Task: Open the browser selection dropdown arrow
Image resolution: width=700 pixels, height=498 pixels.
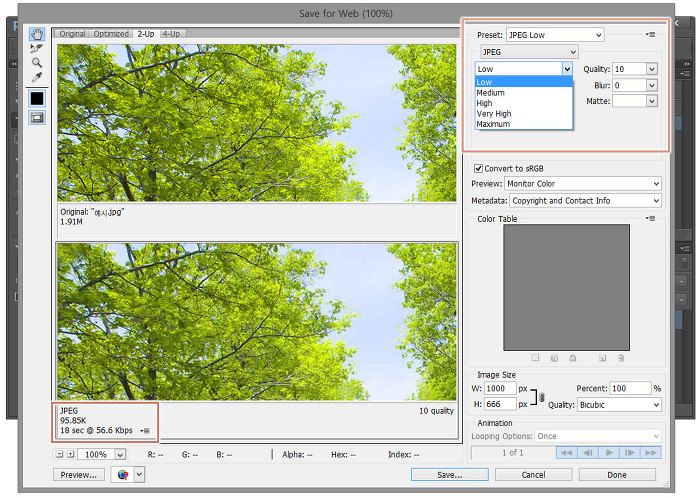Action: pyautogui.click(x=139, y=475)
